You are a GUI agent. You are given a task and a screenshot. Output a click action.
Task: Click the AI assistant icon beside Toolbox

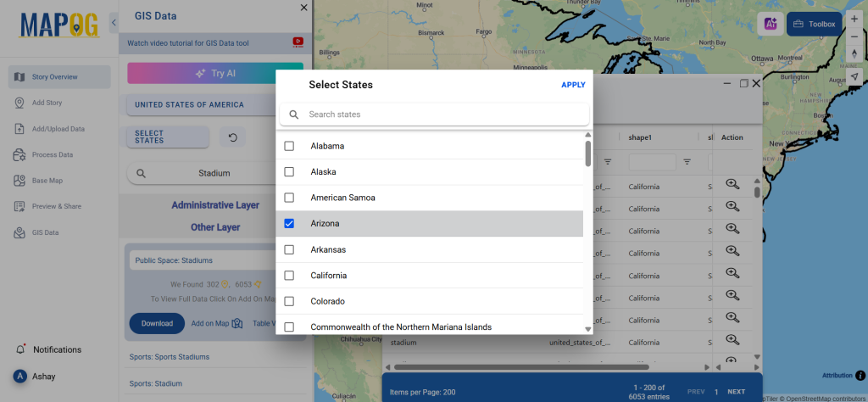[770, 24]
